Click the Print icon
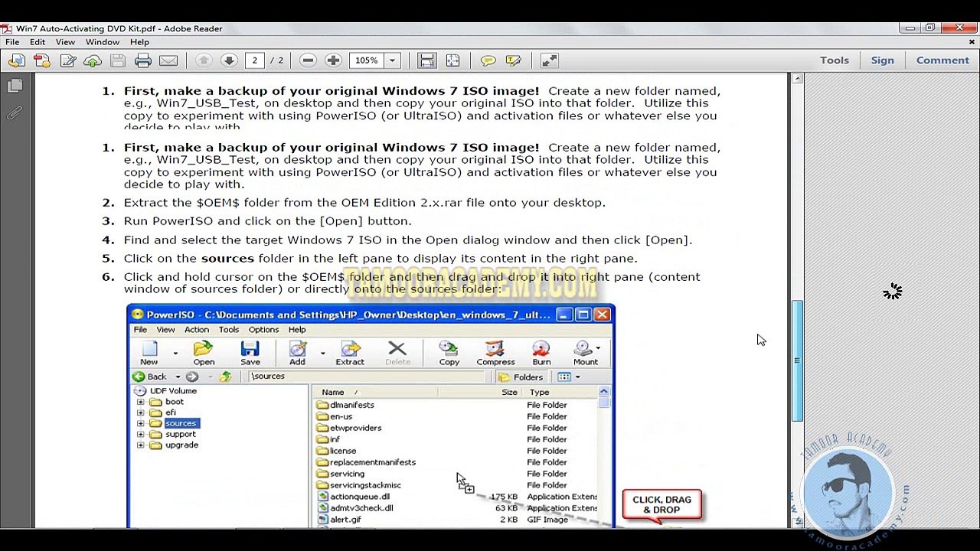The height and width of the screenshot is (551, 980). tap(143, 60)
